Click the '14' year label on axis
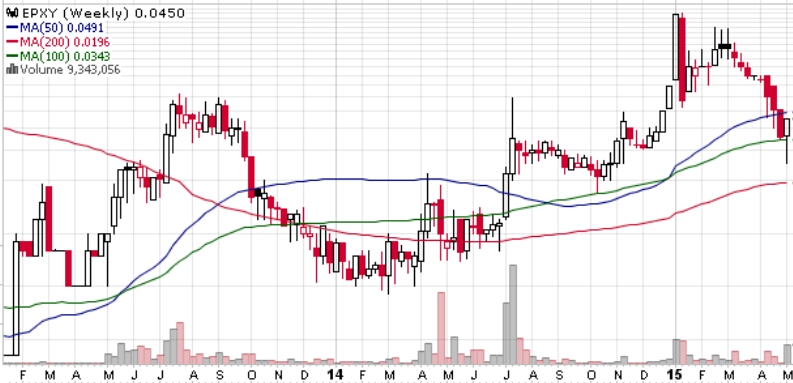793x383 pixels. click(335, 375)
